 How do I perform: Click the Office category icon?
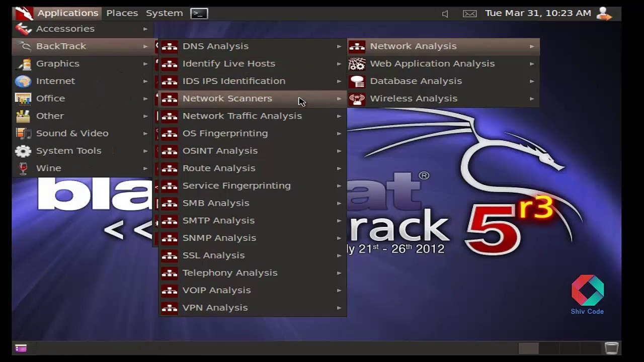click(x=23, y=99)
